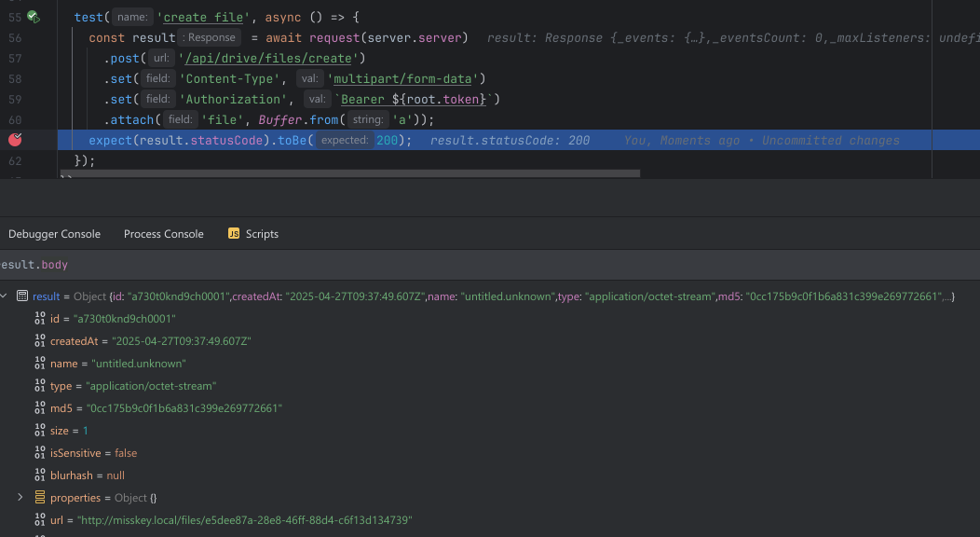Click the JS icon on the Scripts tab
This screenshot has height=537, width=980.
234,234
